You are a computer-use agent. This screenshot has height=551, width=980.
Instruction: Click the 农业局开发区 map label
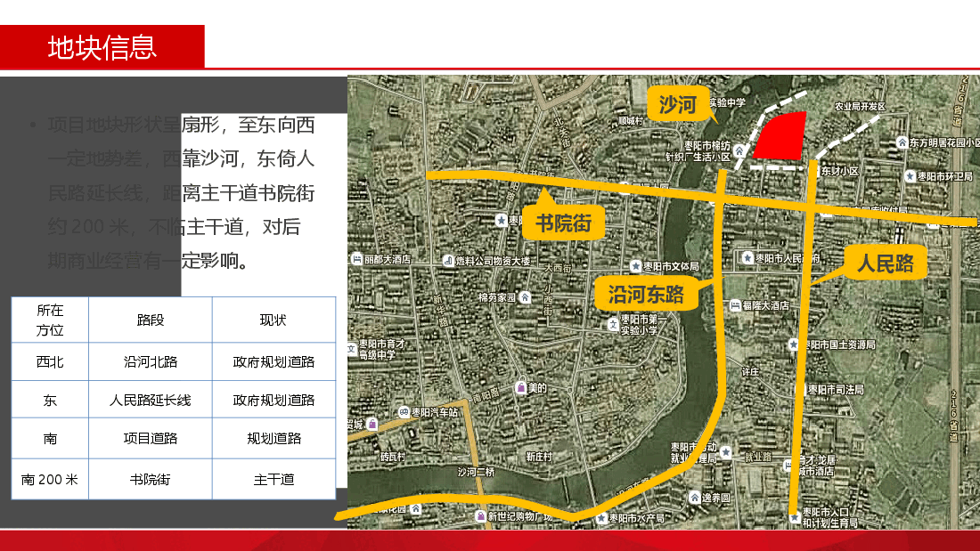point(860,106)
